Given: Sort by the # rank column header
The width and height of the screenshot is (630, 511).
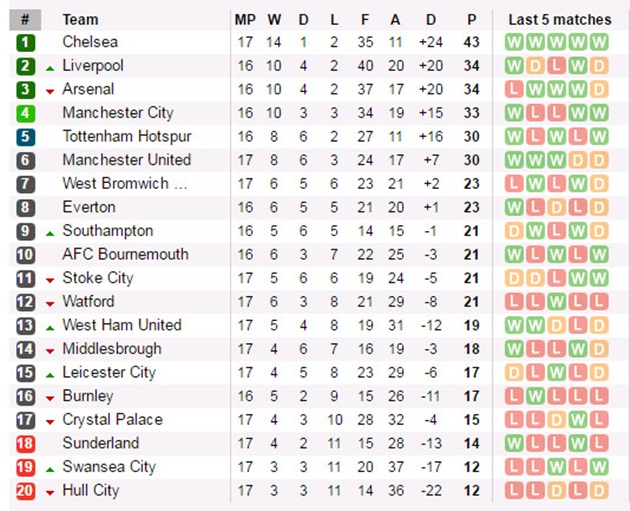Looking at the screenshot, I should 25,20.
